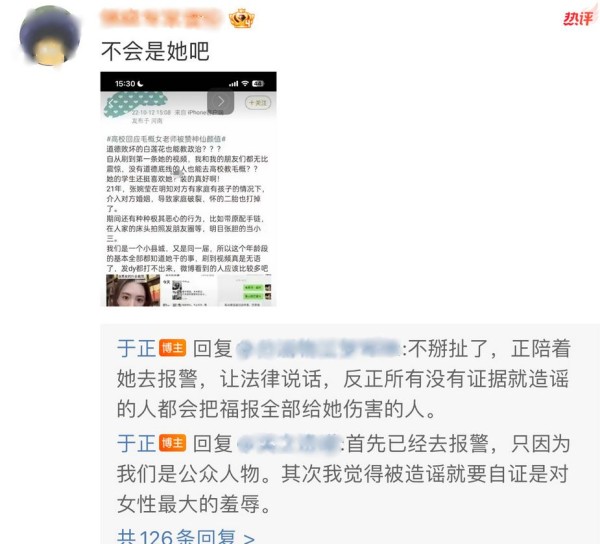The height and width of the screenshot is (544, 600).
Task: Click the red 热评 hot comment badge
Action: click(579, 18)
